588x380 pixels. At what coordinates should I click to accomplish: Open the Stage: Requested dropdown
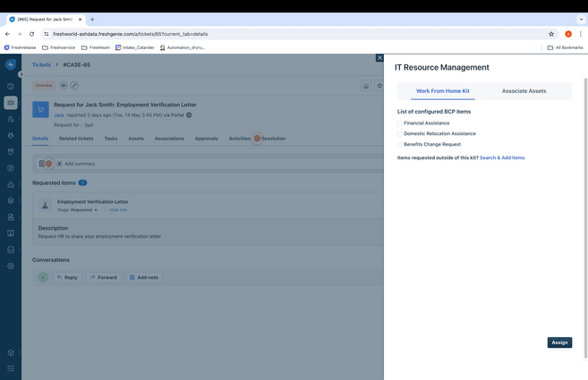point(77,210)
